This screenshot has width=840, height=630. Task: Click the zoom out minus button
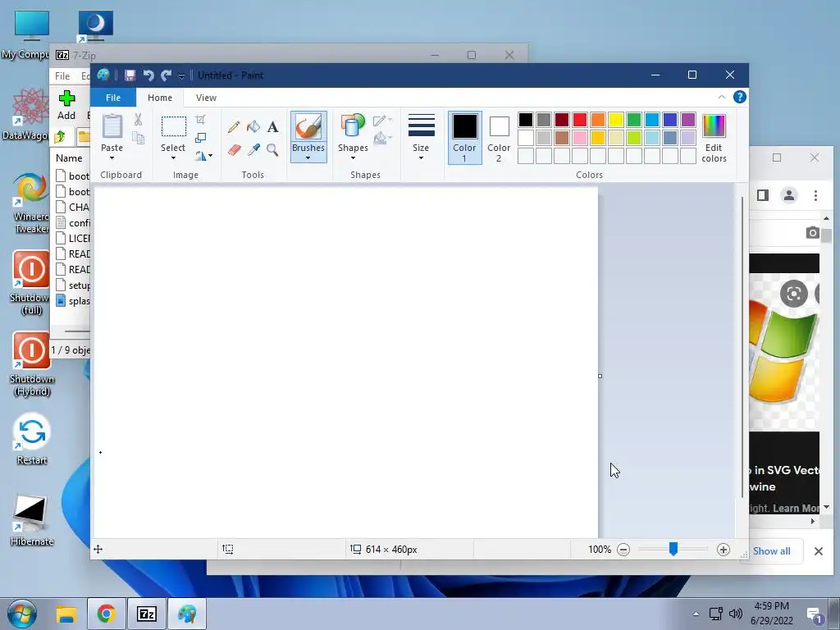click(x=623, y=549)
